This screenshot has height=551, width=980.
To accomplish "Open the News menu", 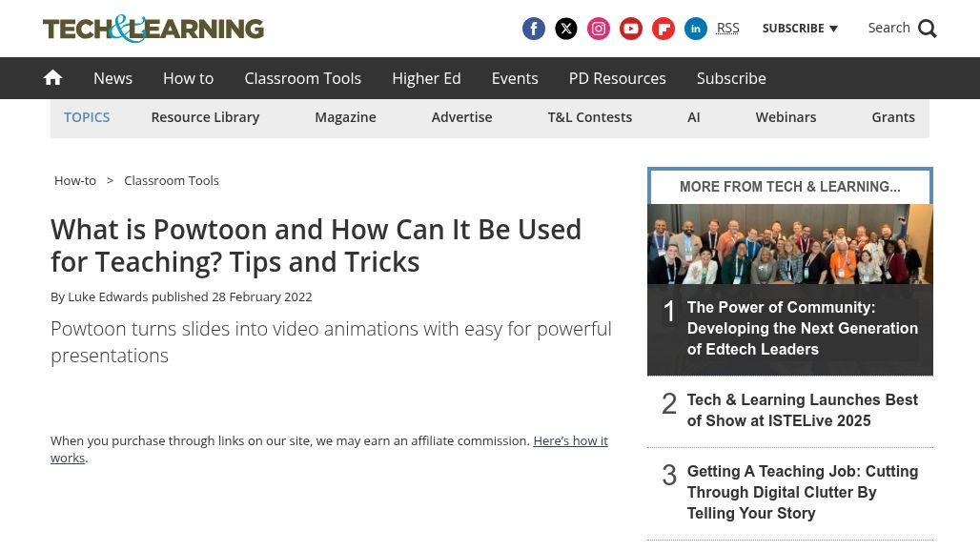I will [113, 78].
